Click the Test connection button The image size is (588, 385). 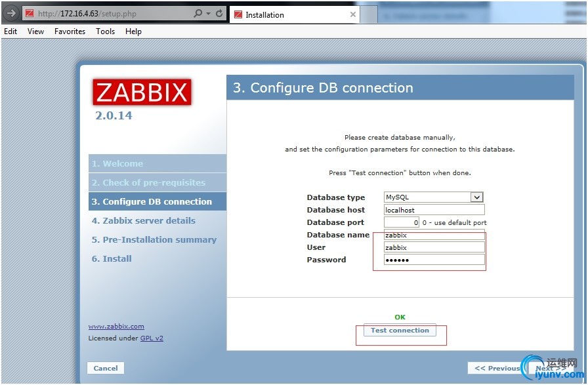(400, 331)
